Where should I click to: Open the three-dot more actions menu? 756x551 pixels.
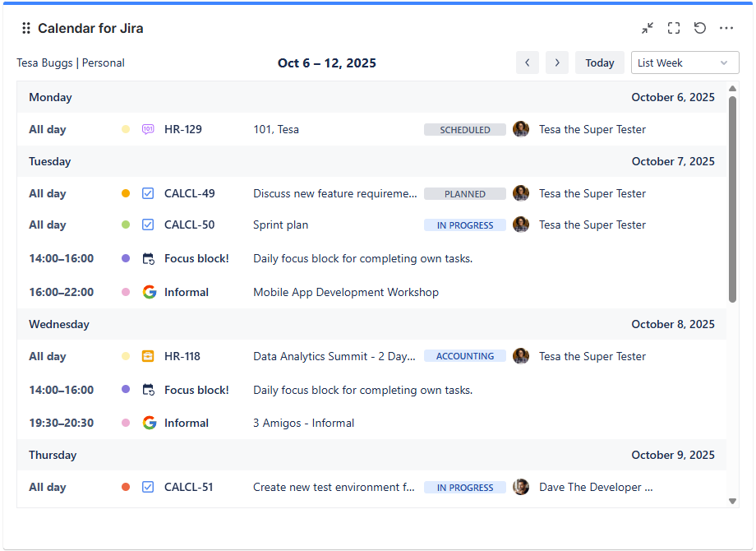[726, 28]
